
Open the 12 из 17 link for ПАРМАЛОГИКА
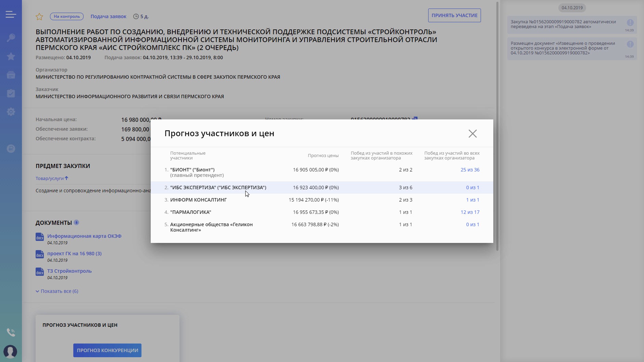click(470, 212)
